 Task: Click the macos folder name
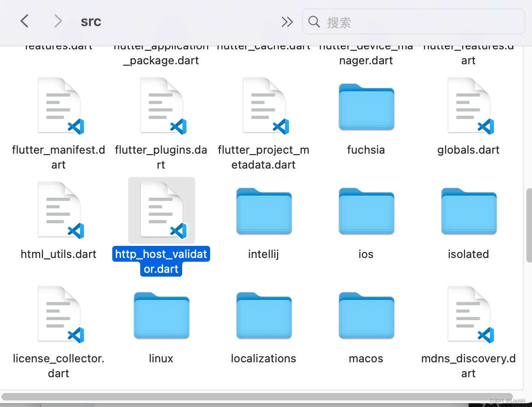(x=366, y=359)
